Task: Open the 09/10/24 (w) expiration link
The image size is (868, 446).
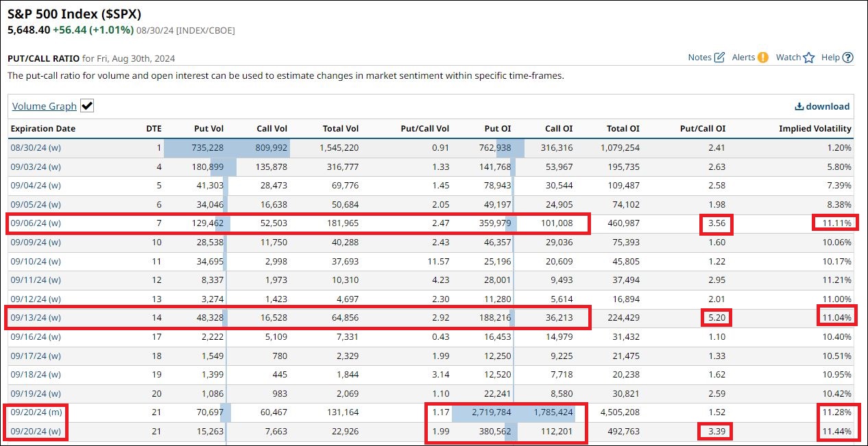Action: (x=35, y=261)
